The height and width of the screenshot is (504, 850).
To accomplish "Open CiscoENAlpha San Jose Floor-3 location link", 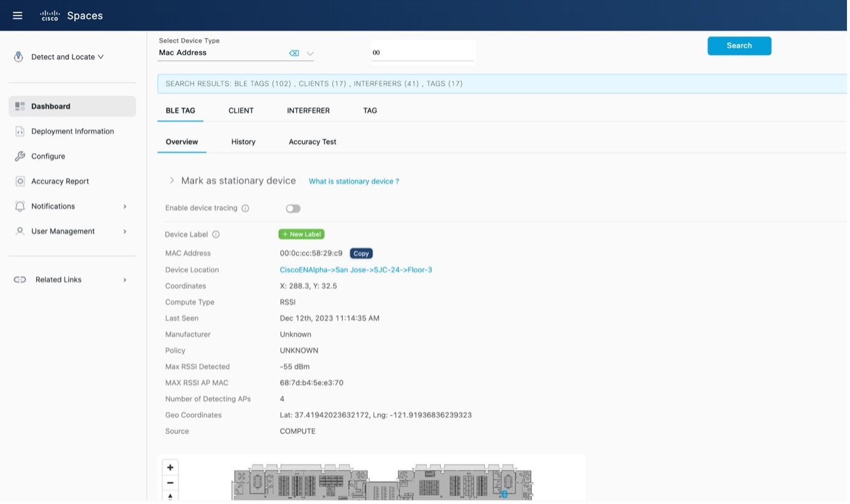I will click(x=357, y=270).
